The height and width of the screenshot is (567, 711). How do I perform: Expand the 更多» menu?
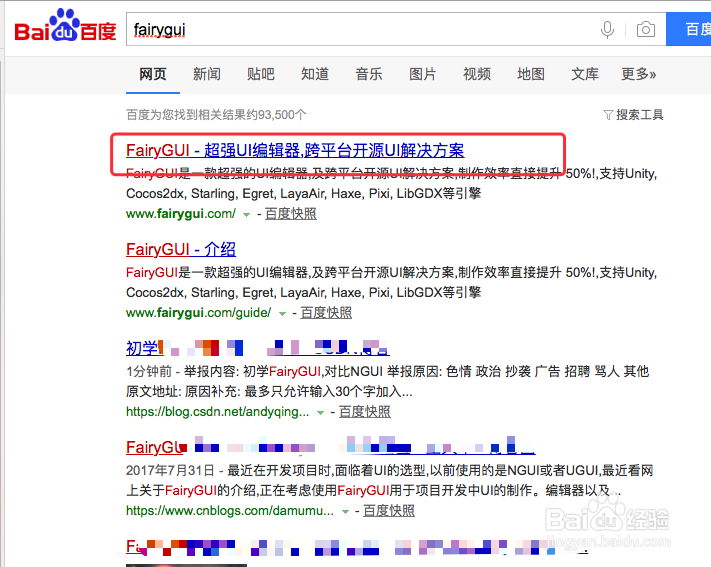(638, 74)
